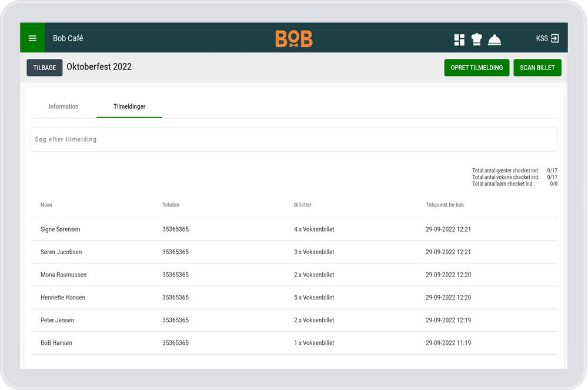The image size is (588, 390).
Task: Focus the 'Søg efter tilmelding' search field
Action: coord(294,139)
